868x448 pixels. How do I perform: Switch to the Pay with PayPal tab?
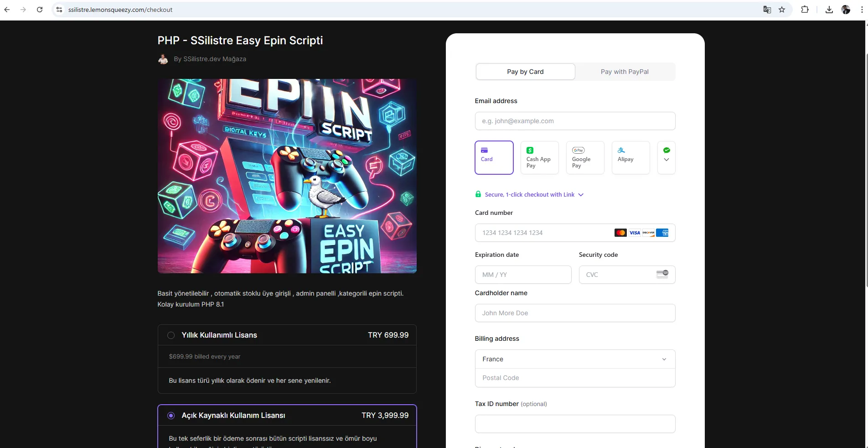coord(625,72)
